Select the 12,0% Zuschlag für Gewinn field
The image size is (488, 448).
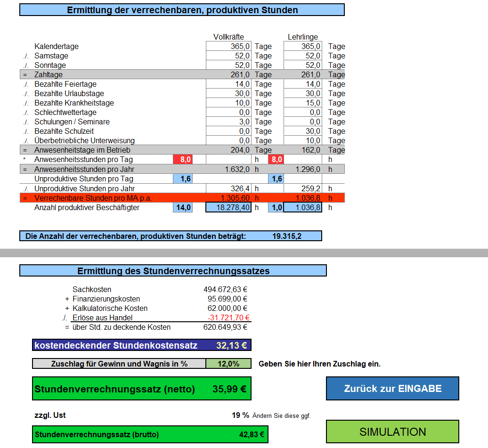click(228, 364)
